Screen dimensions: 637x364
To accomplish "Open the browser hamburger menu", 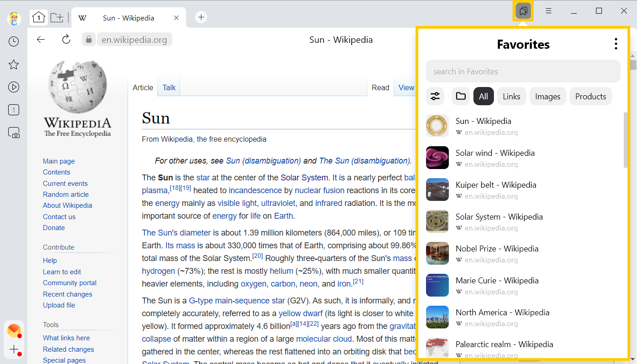I will [549, 11].
